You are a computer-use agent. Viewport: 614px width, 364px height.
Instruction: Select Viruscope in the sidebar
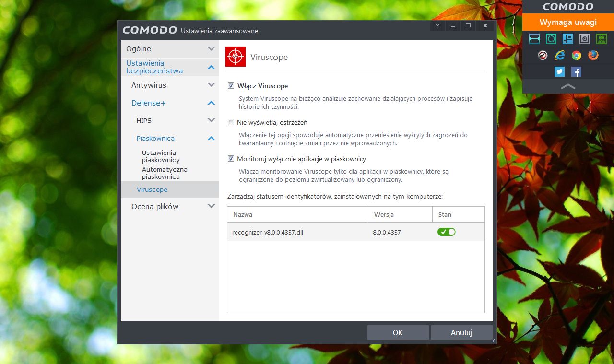pyautogui.click(x=152, y=190)
